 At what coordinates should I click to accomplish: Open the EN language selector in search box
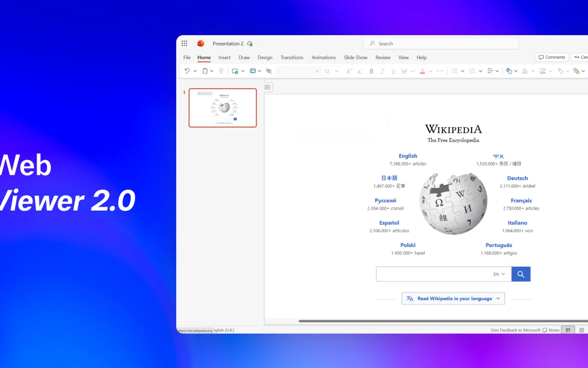tap(499, 274)
